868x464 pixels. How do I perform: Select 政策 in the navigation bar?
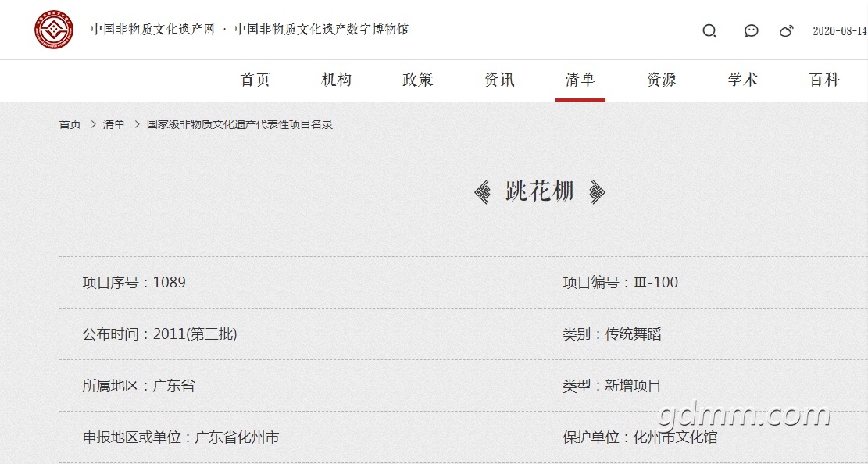(x=418, y=80)
